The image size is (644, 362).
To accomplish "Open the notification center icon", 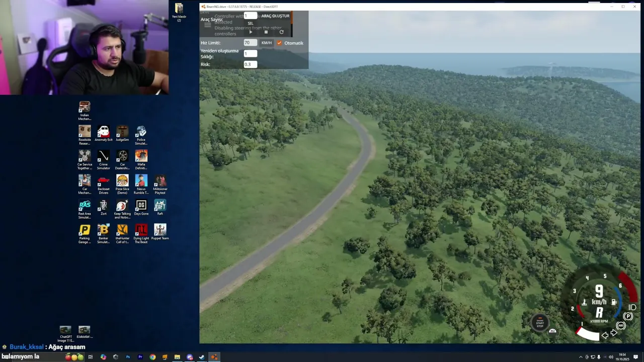I will click(636, 357).
